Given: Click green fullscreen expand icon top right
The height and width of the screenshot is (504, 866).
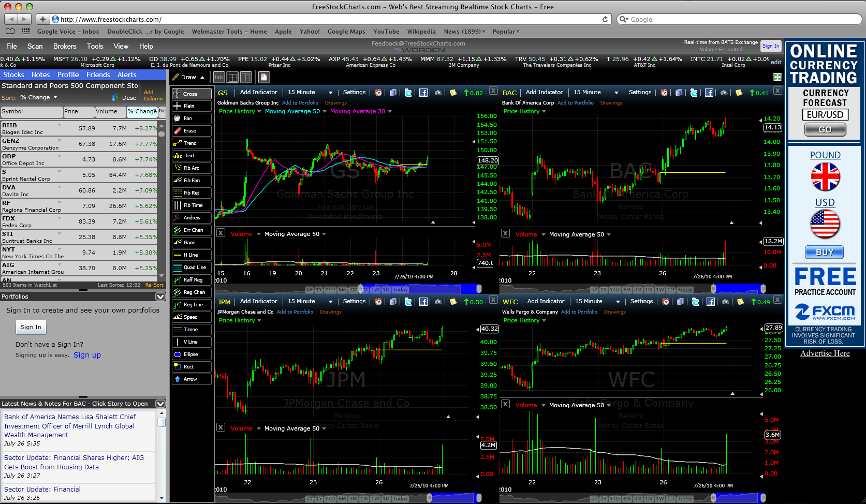Looking at the screenshot, I should tap(777, 77).
